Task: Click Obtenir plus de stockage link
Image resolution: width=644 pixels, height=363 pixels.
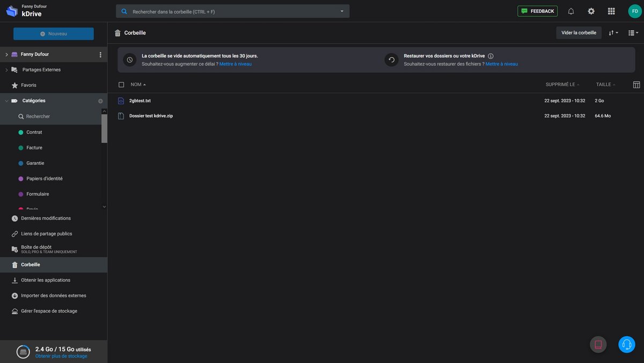Action: (x=61, y=356)
